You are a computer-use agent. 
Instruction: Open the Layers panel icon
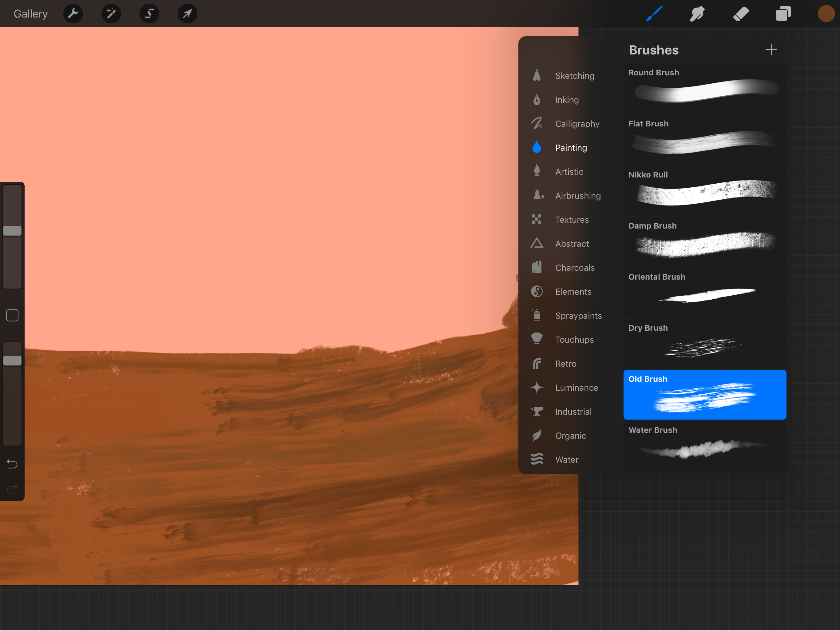[783, 14]
